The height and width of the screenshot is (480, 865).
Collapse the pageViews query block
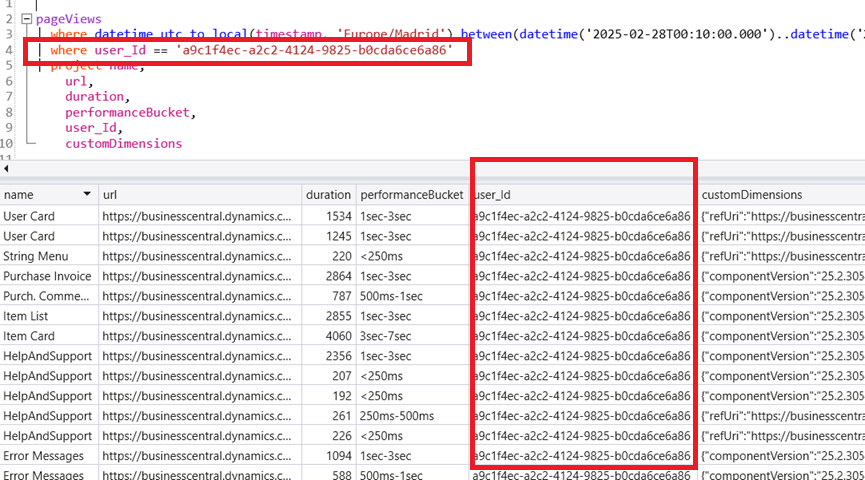(26, 18)
